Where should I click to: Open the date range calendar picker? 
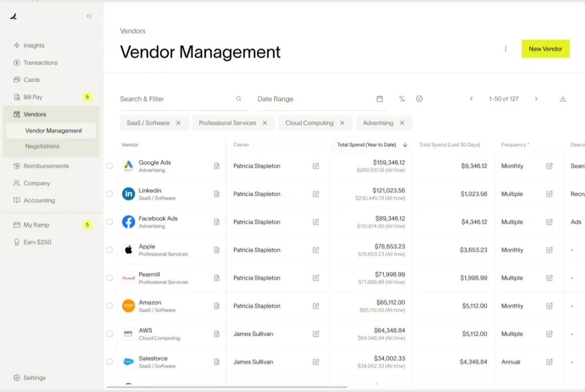point(379,99)
